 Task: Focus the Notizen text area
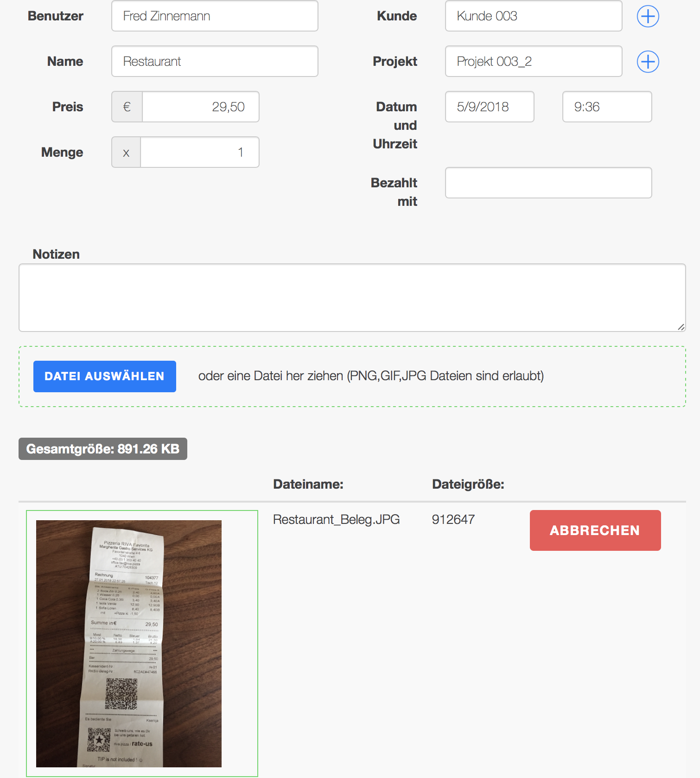click(352, 298)
